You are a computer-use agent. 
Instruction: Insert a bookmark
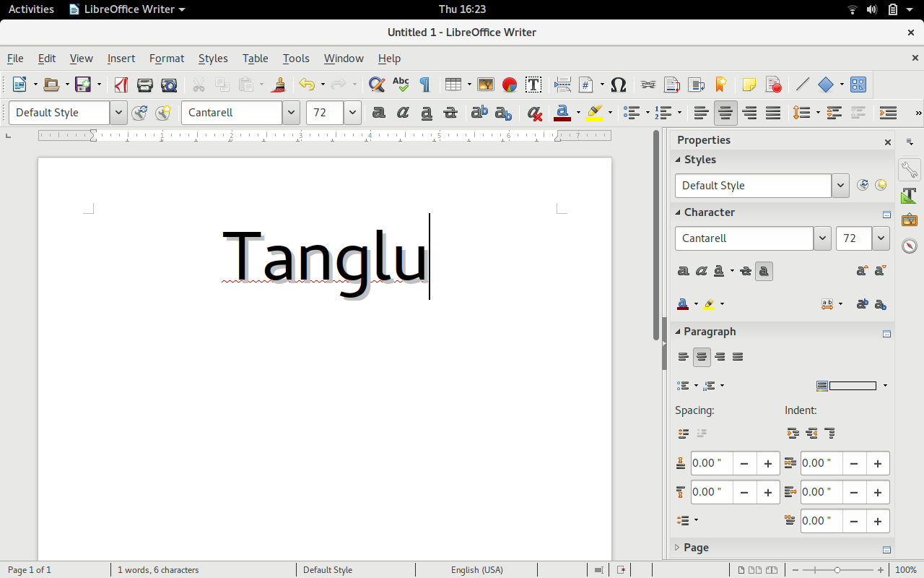(721, 85)
